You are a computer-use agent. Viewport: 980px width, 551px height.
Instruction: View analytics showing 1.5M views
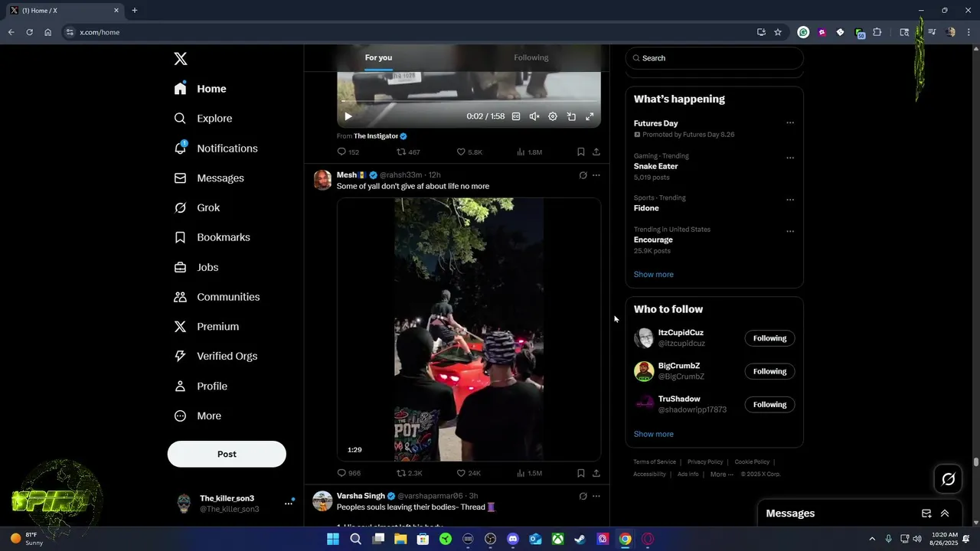(x=530, y=473)
